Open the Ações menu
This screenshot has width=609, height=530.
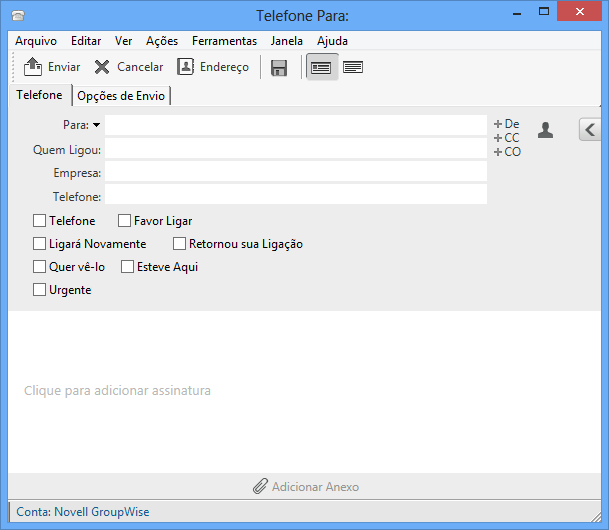pos(162,41)
